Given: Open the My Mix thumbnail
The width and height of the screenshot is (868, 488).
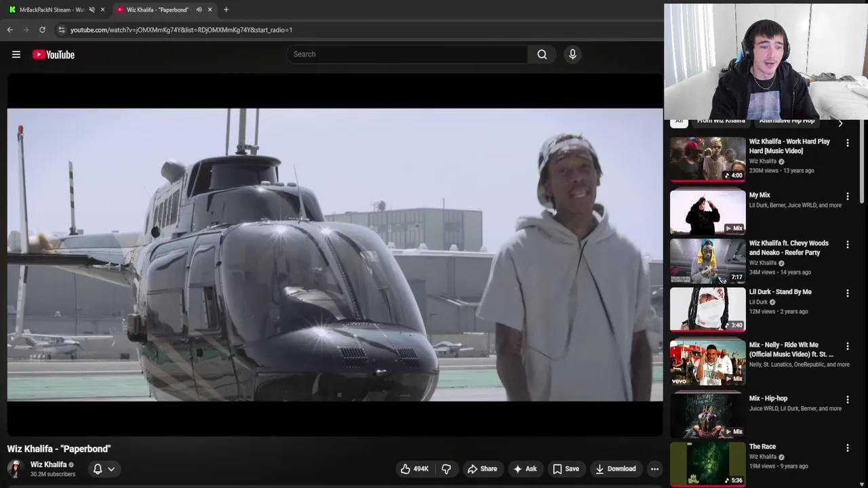Looking at the screenshot, I should tap(707, 212).
